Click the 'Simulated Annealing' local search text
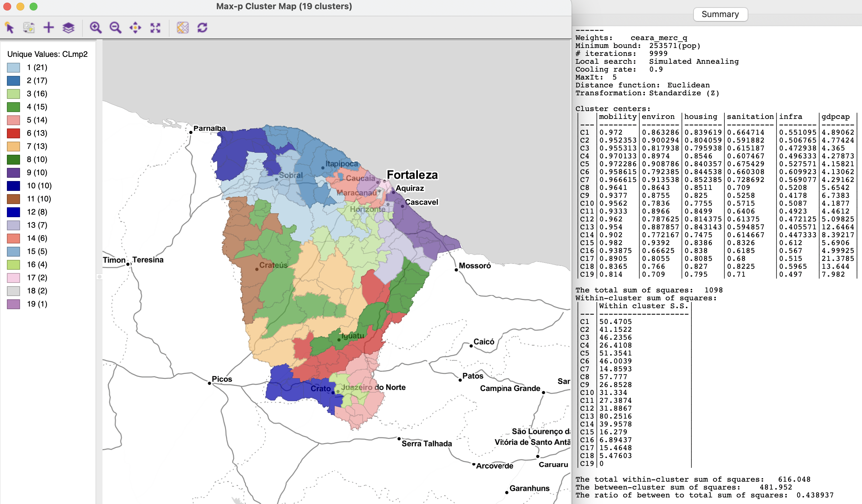The width and height of the screenshot is (862, 504). tap(694, 61)
